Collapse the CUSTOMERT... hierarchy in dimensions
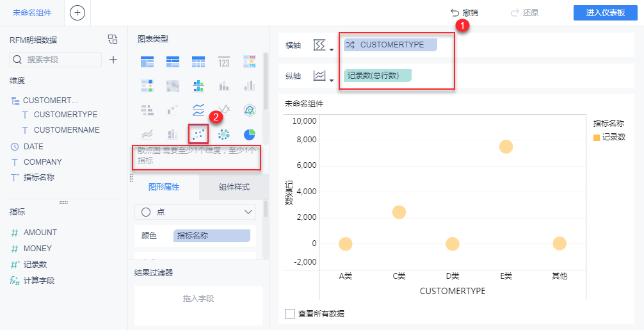 coord(15,100)
